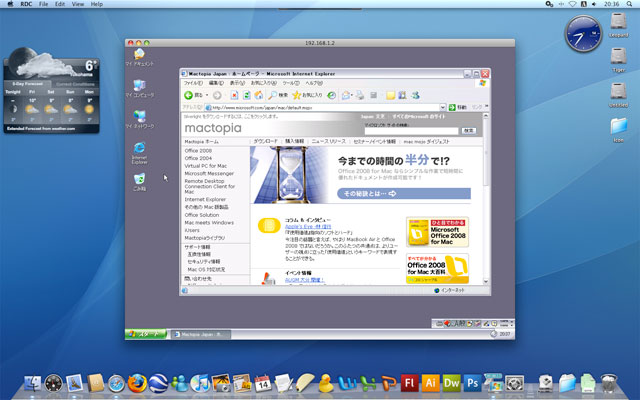Image resolution: width=640 pixels, height=400 pixels.
Task: Open the Microsoft Office 2008 for Mac thumbnail
Action: pos(437,232)
